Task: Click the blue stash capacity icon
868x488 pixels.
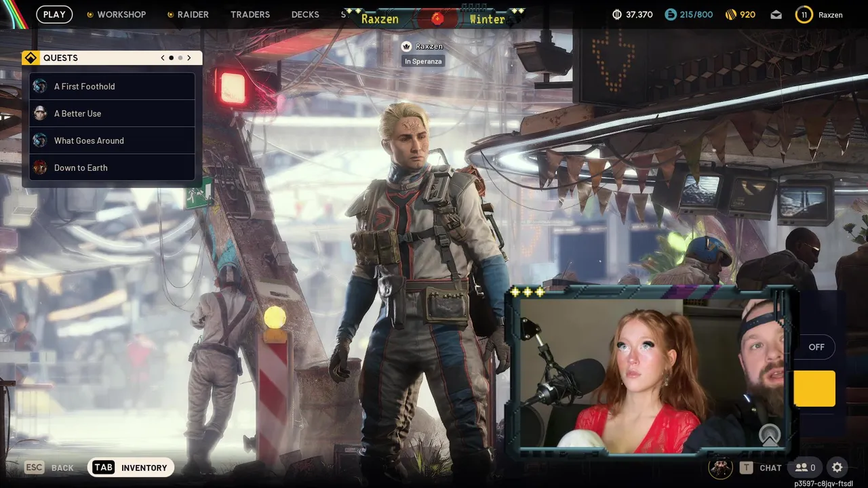Action: (x=671, y=14)
